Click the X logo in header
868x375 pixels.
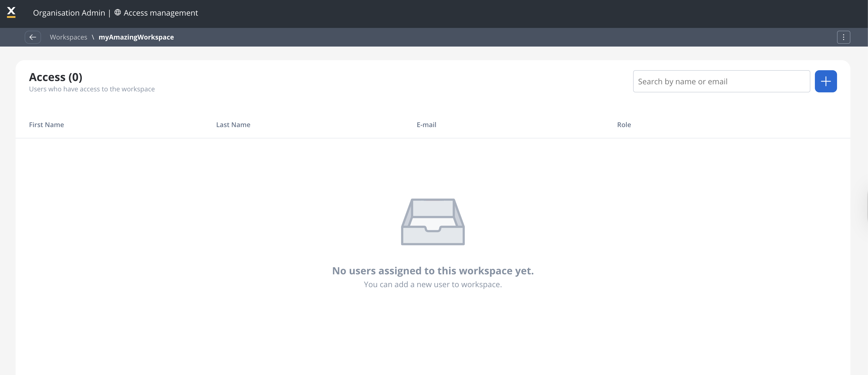click(x=11, y=12)
